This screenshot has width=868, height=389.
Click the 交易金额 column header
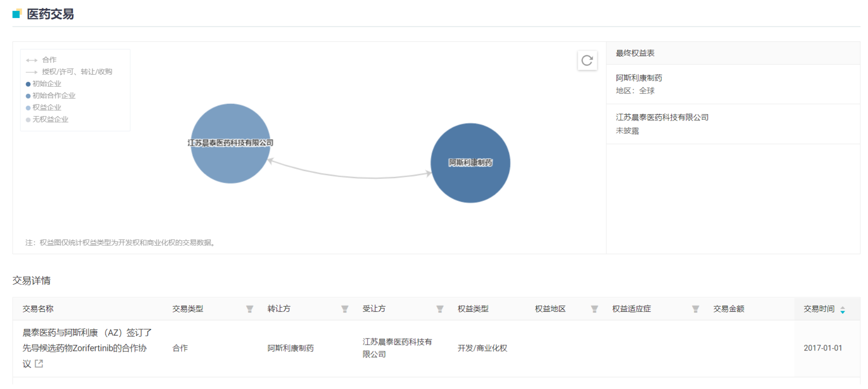(728, 309)
